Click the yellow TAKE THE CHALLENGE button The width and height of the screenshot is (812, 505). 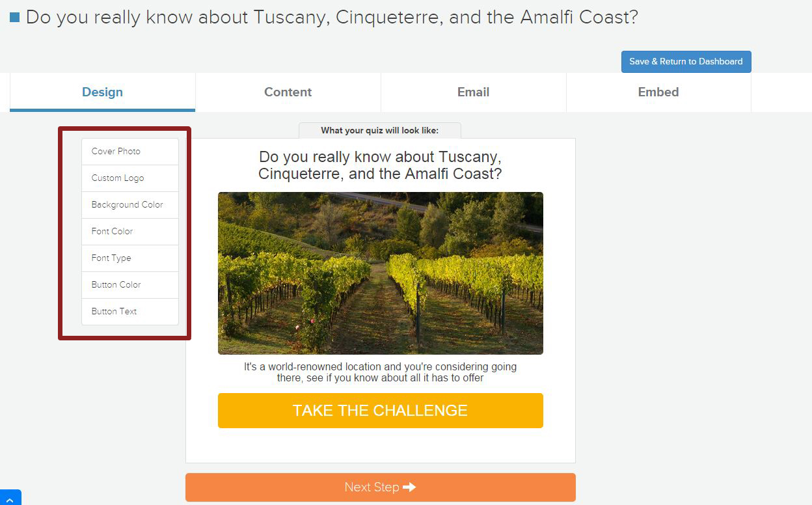click(x=380, y=410)
